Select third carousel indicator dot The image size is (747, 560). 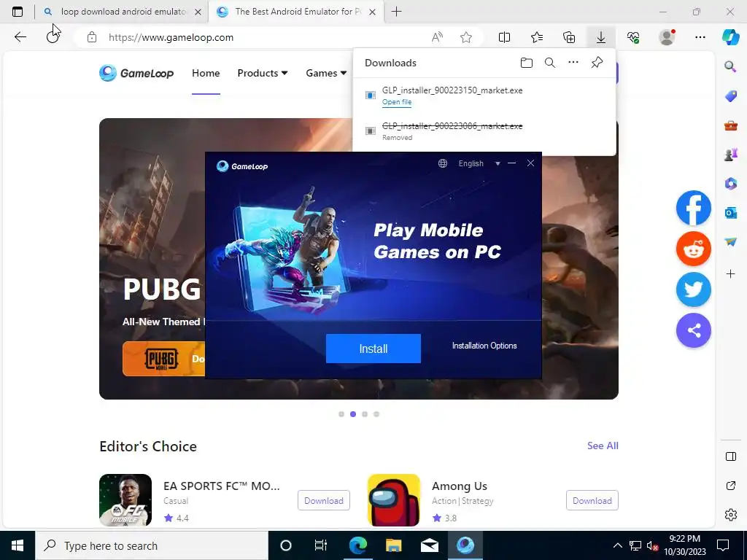(365, 414)
